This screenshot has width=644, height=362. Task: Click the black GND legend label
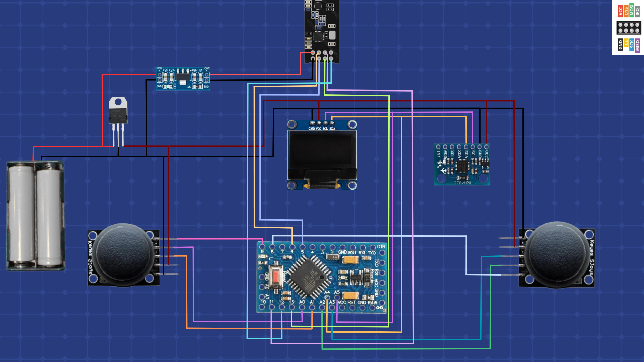[620, 45]
